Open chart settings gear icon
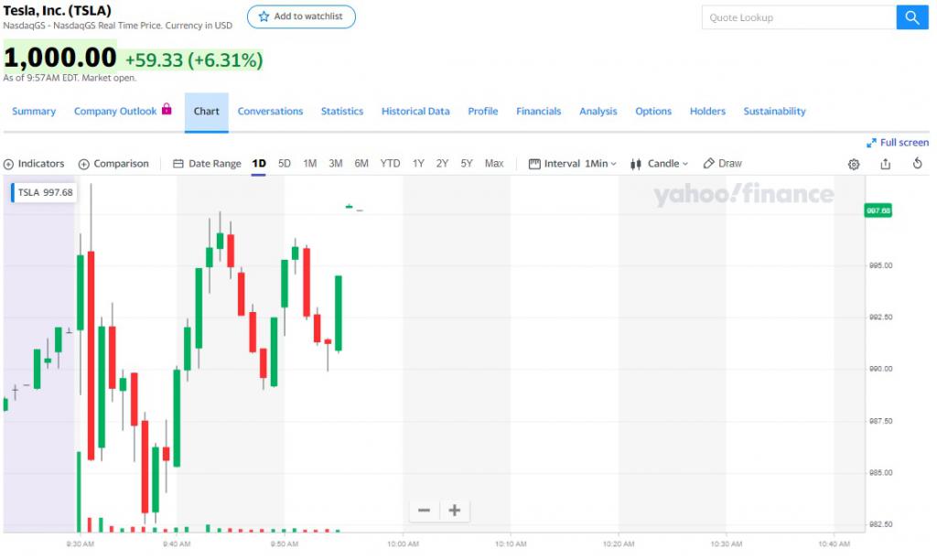The image size is (937, 560). [x=854, y=165]
